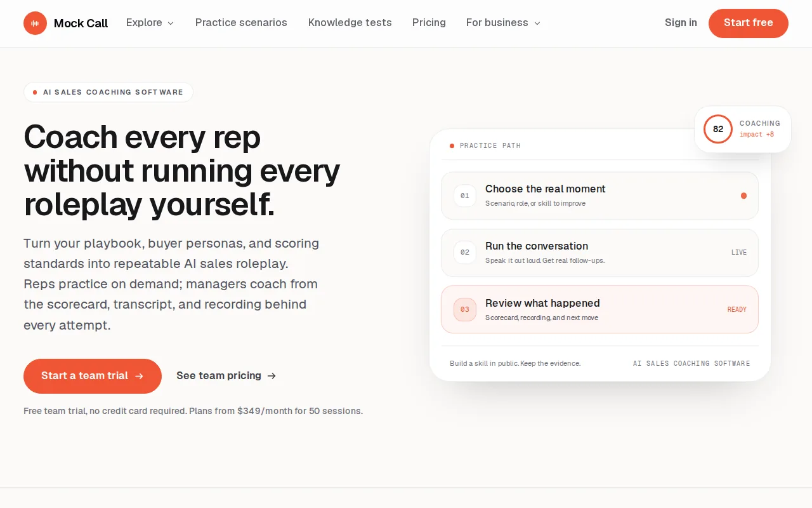The width and height of the screenshot is (812, 508).
Task: Click the READY status label
Action: coord(737,310)
